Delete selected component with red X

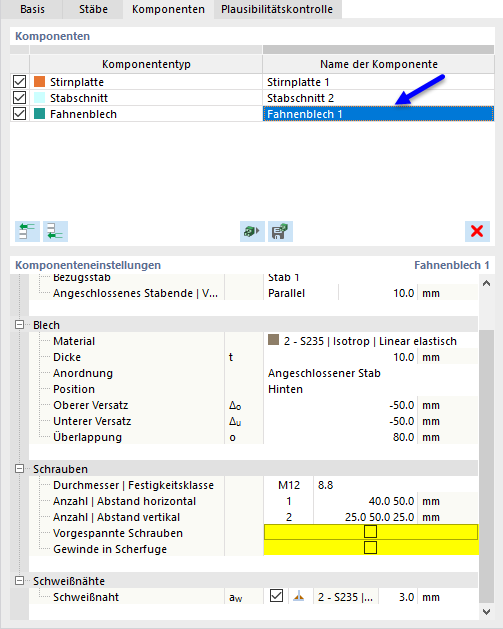477,231
